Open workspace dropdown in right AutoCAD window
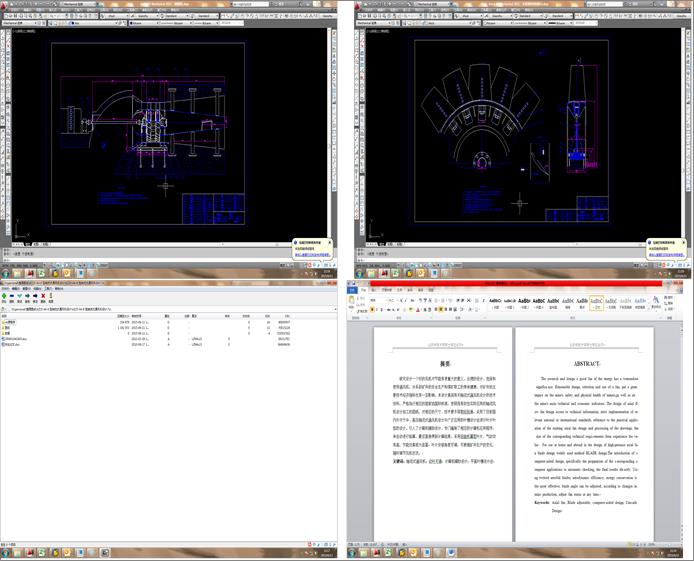This screenshot has width=694, height=561. pyautogui.click(x=374, y=23)
